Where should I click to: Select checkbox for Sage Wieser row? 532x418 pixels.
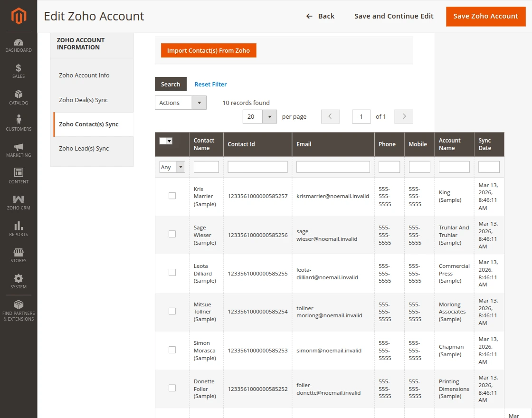click(172, 234)
